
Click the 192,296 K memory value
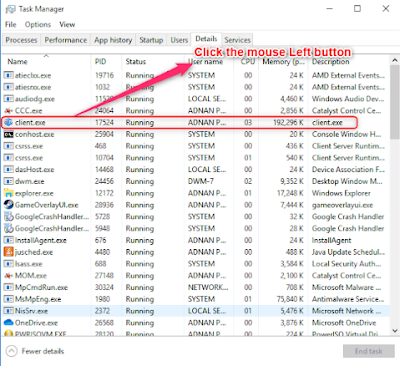[x=288, y=123]
